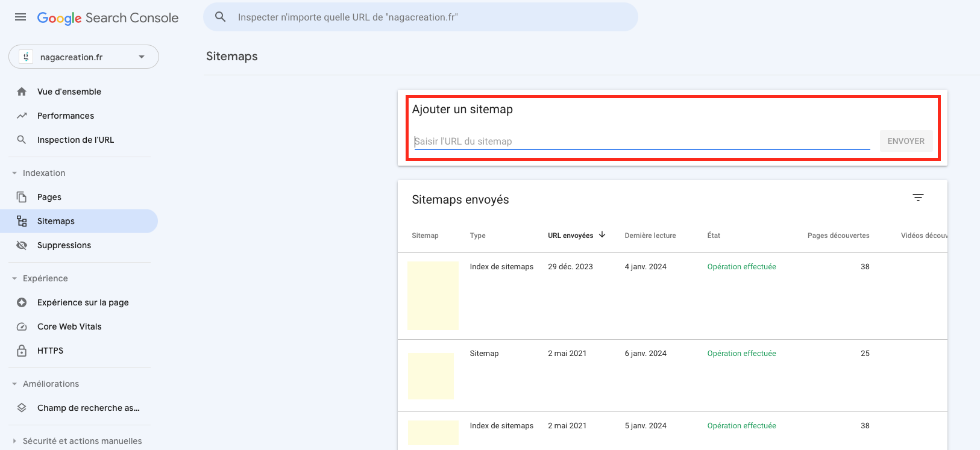Sort by Dernière lecture column header
The width and height of the screenshot is (980, 450).
tap(650, 236)
